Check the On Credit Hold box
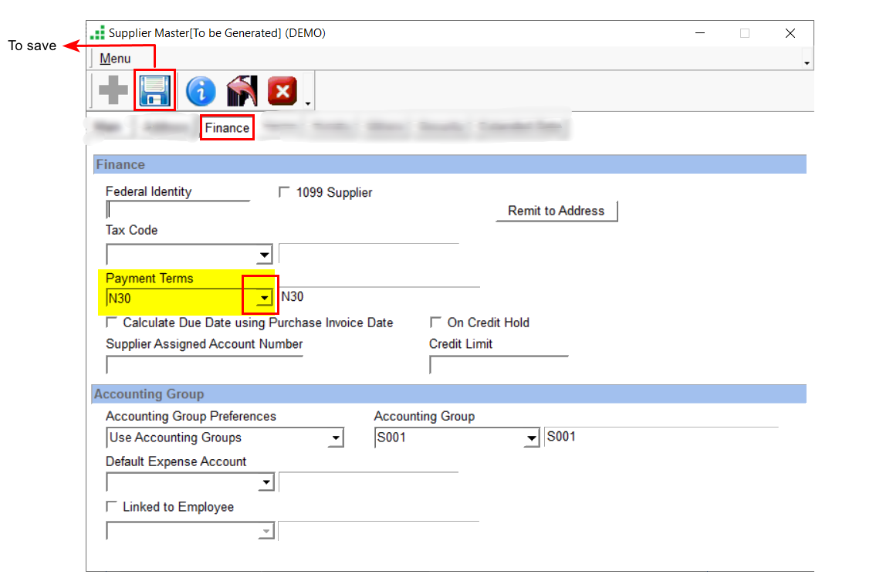893x588 pixels. (436, 323)
